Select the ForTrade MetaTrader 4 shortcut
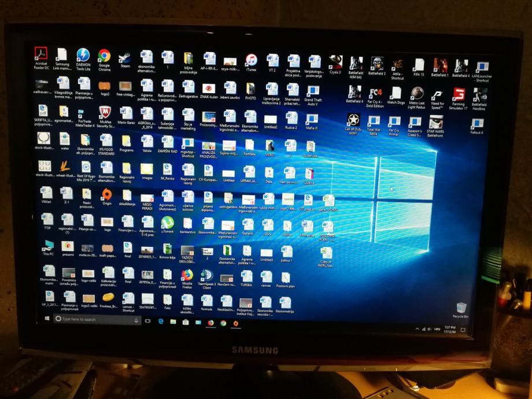 85,118
